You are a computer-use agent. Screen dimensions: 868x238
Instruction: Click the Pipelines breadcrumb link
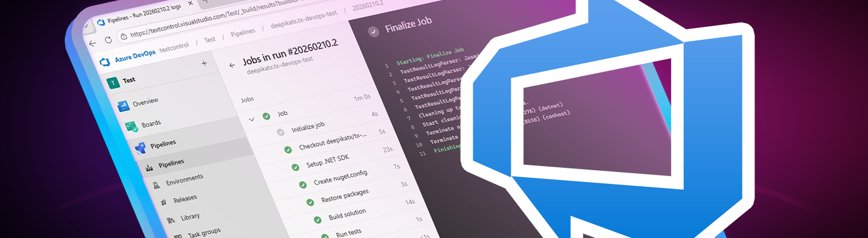tap(243, 32)
